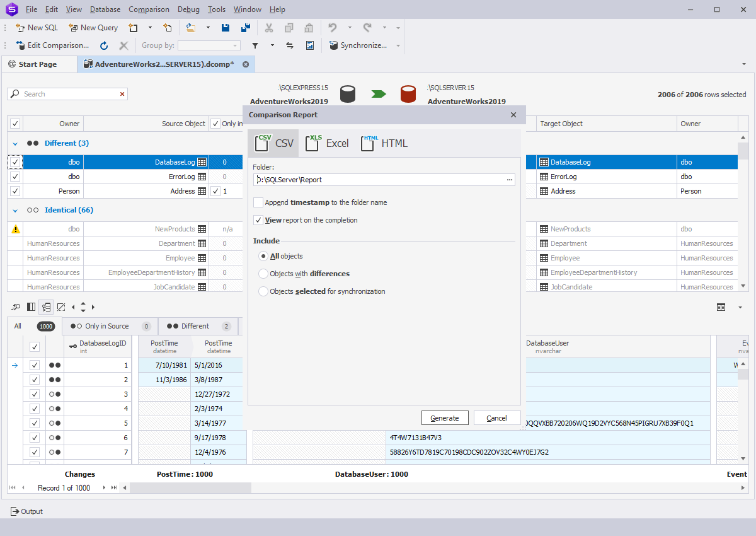Click the two-column view icon in lower toolbar
Viewport: 756px width, 536px height.
31,307
